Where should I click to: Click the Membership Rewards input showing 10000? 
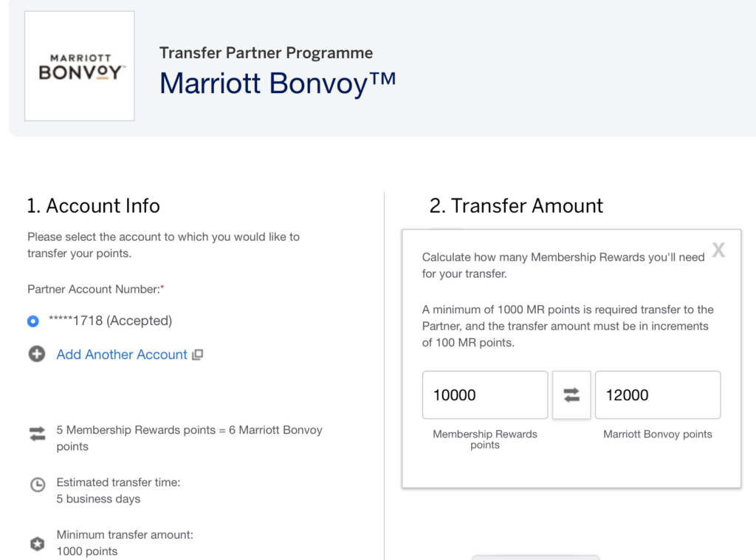click(484, 395)
